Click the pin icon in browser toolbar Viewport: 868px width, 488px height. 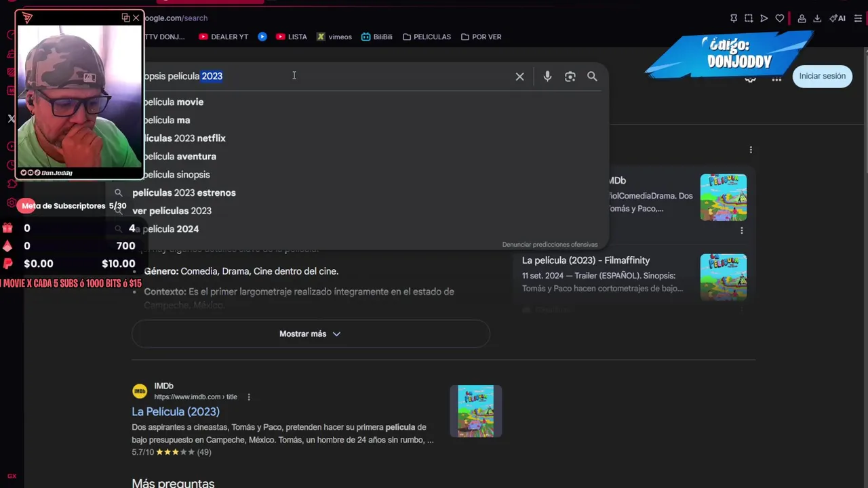click(734, 18)
